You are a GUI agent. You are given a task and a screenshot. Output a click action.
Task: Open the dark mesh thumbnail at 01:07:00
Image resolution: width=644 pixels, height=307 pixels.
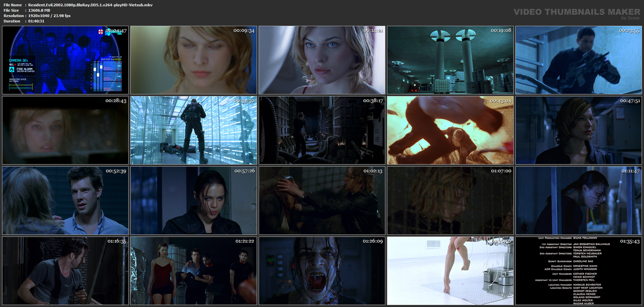click(x=450, y=201)
